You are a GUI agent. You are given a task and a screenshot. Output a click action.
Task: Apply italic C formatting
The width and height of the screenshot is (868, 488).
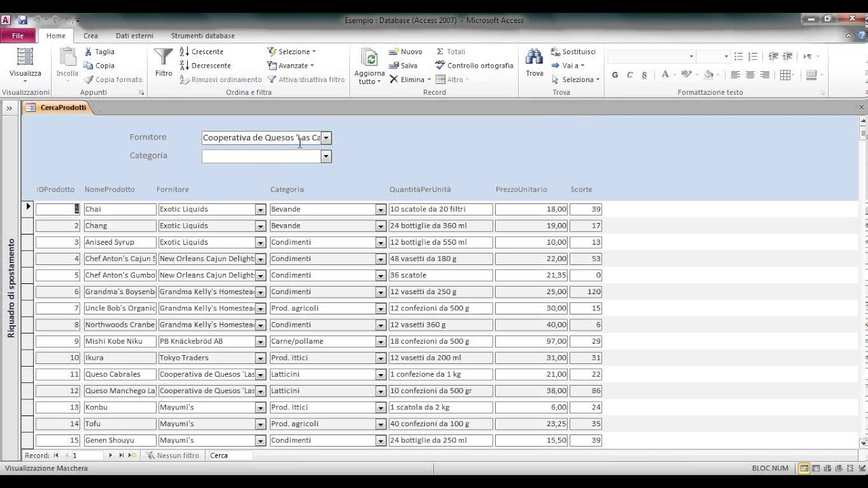[630, 75]
